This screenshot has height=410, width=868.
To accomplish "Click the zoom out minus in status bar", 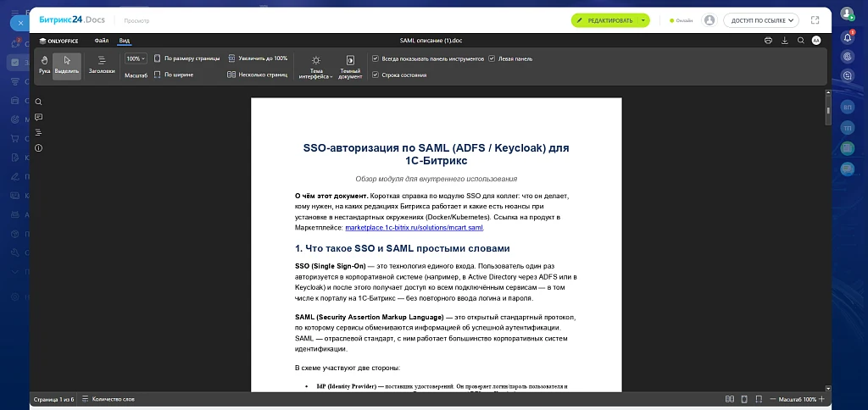I will click(x=773, y=399).
